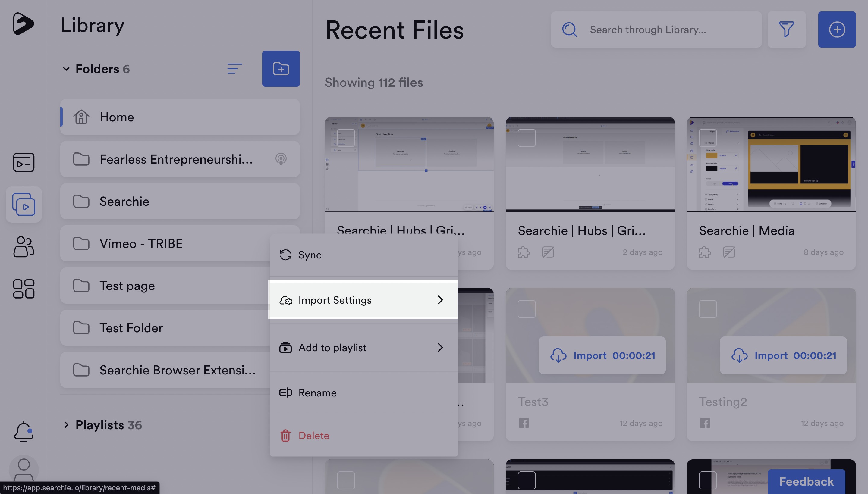Choose Add to playlist menu item
Screen dimensions: 868x494
(363, 347)
